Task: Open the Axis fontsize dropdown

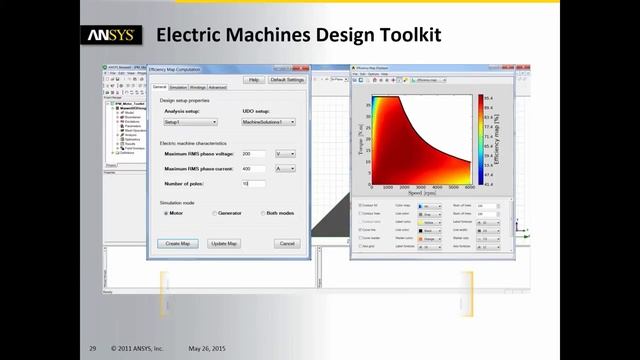Action: tap(488, 247)
